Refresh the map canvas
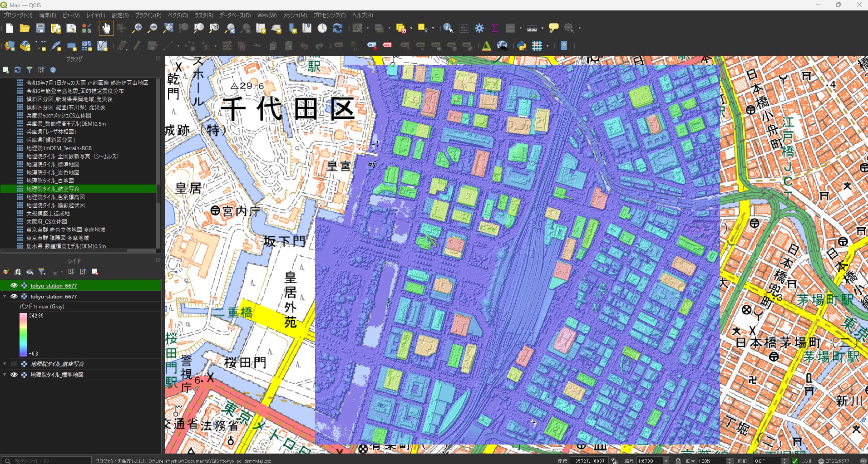 pos(338,28)
